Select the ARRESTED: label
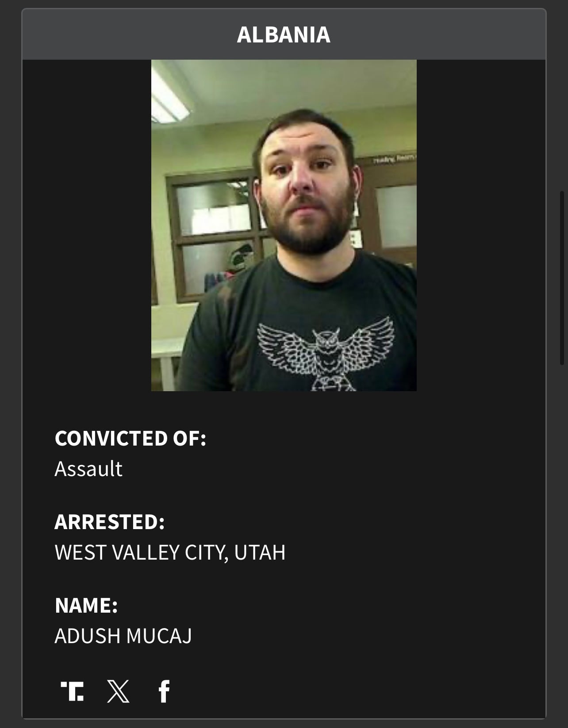 click(110, 522)
